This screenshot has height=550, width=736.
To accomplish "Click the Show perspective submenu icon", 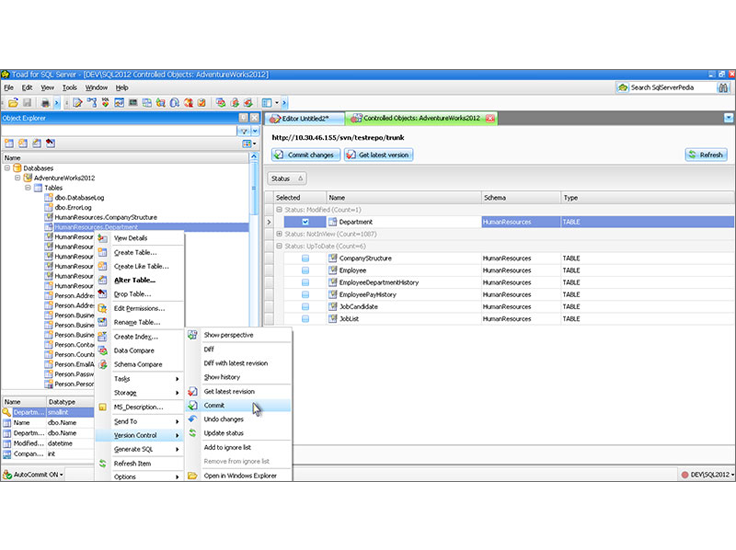I will pyautogui.click(x=192, y=335).
